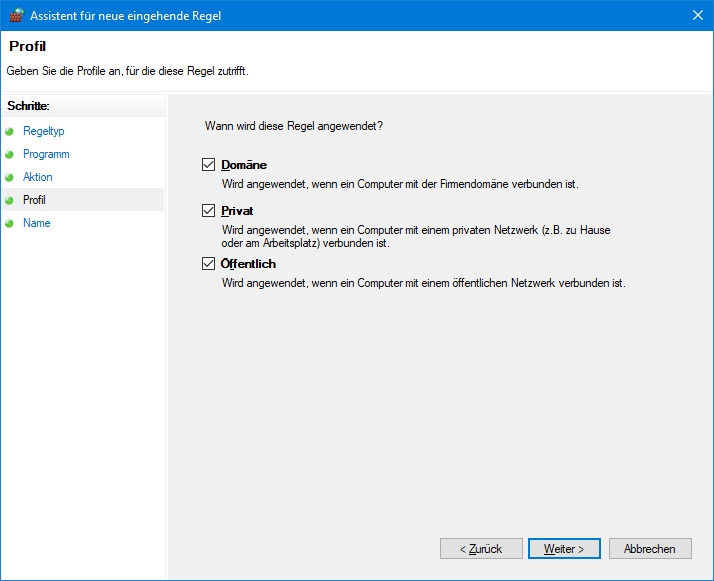Click the Domäne label text

click(x=244, y=165)
